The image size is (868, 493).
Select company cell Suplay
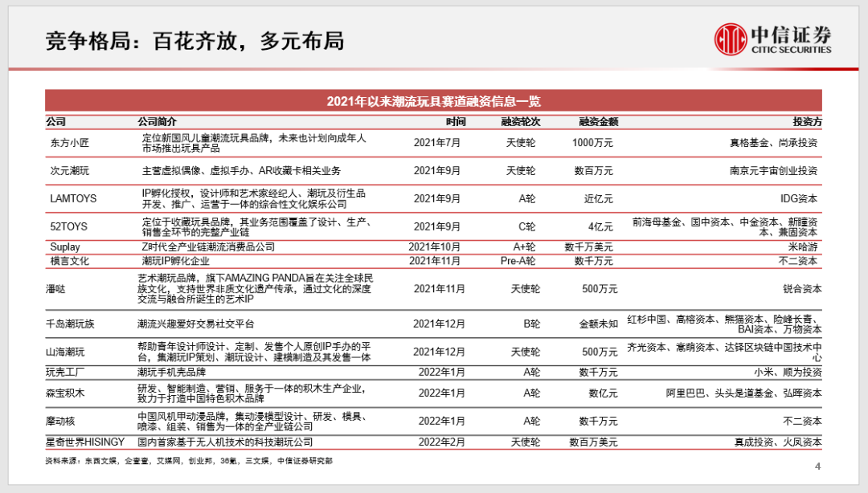pos(65,246)
